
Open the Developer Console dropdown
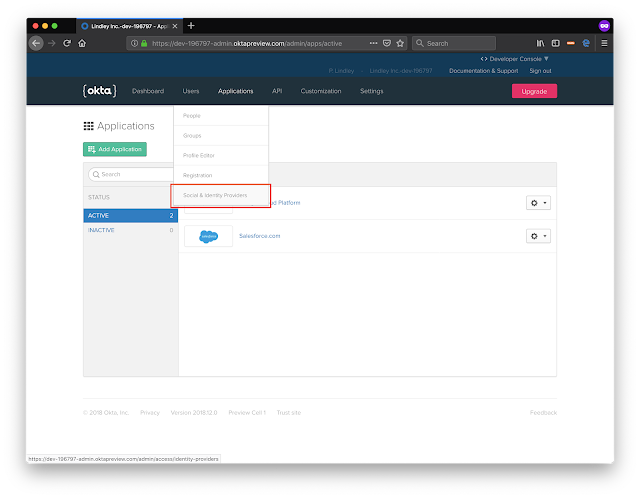(514, 59)
